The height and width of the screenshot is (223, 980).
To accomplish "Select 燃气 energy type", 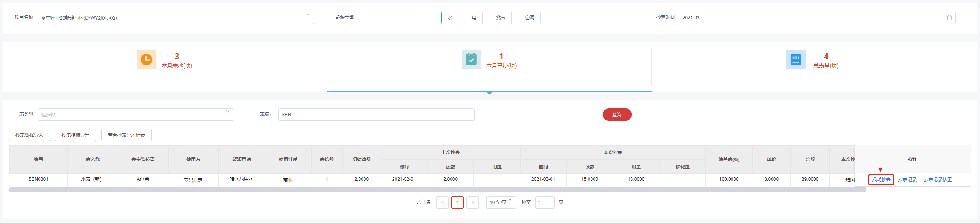I will pyautogui.click(x=500, y=18).
